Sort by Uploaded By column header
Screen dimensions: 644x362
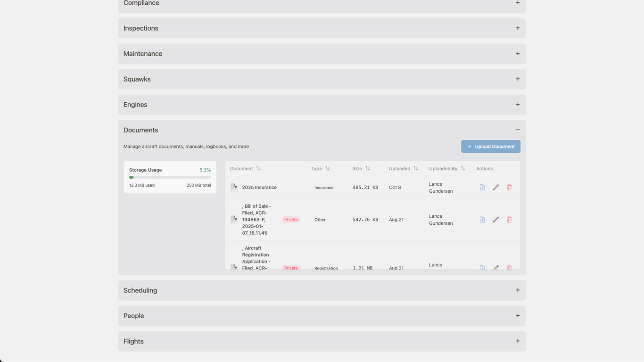(x=447, y=169)
